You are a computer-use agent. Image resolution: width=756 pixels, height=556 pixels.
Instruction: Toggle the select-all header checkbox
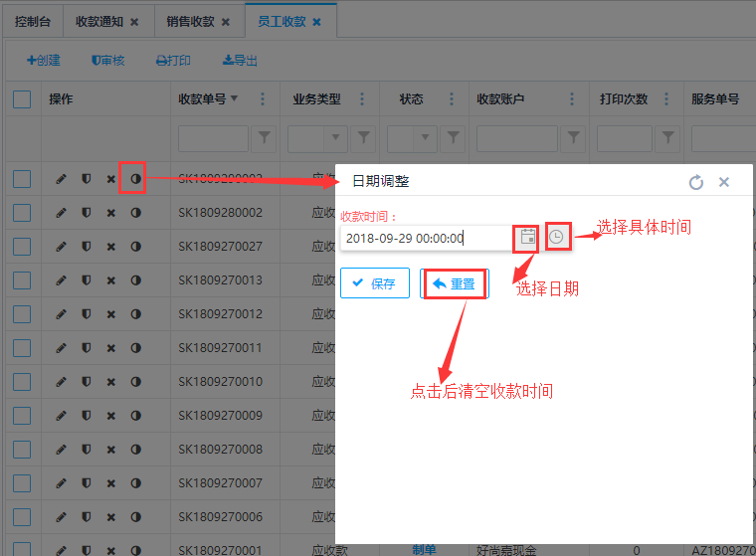22,99
